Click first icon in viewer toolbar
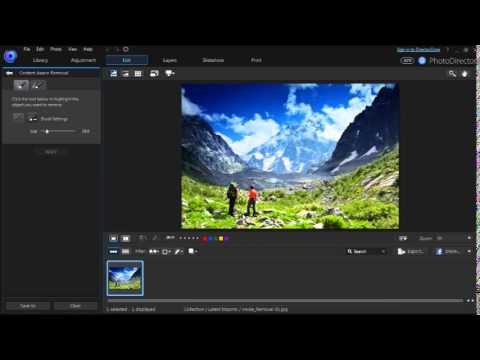Image resolution: width=480 pixels, height=360 pixels. 114,73
